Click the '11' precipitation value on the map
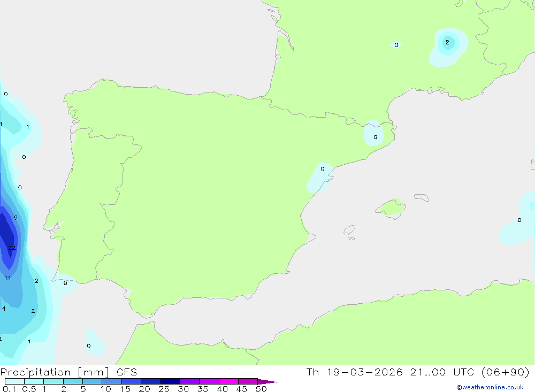Image resolution: width=535 pixels, height=392 pixels. pyautogui.click(x=7, y=278)
